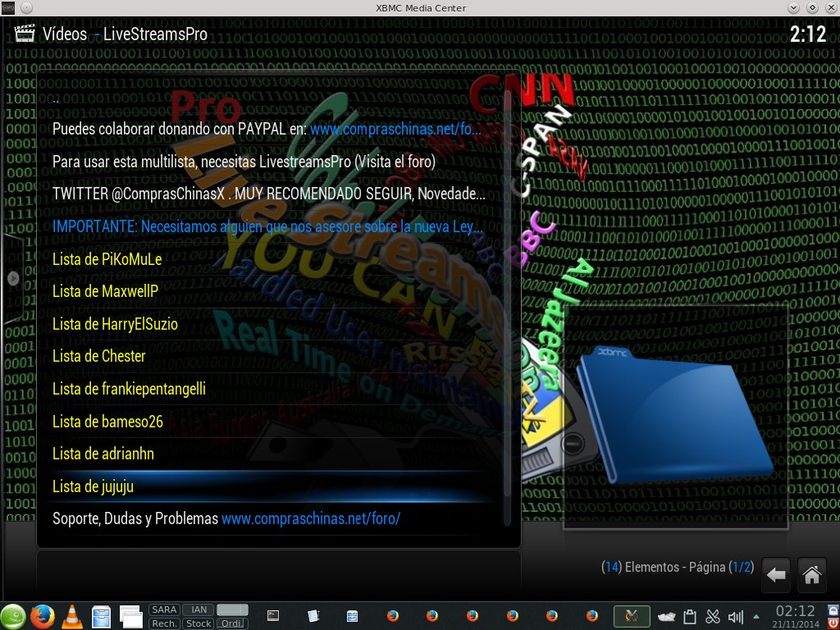Click the '(14) Elementos - Página (1/2)' indicator

pos(677,567)
